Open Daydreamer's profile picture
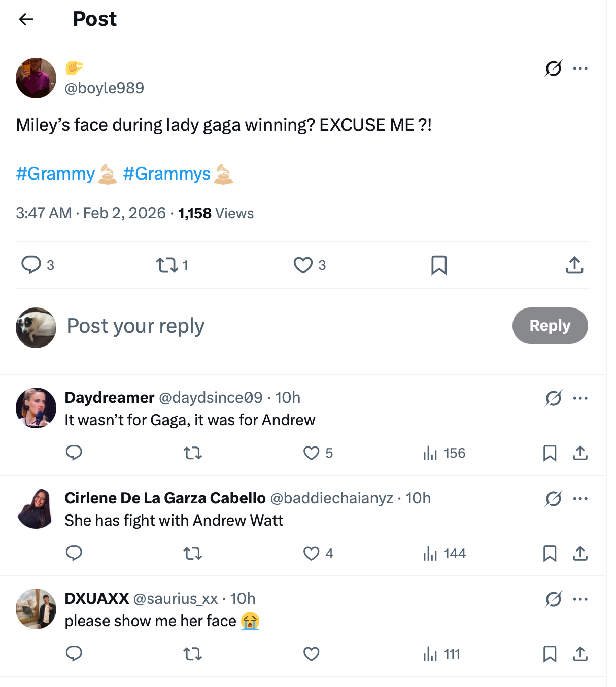The image size is (616, 687). [x=36, y=408]
